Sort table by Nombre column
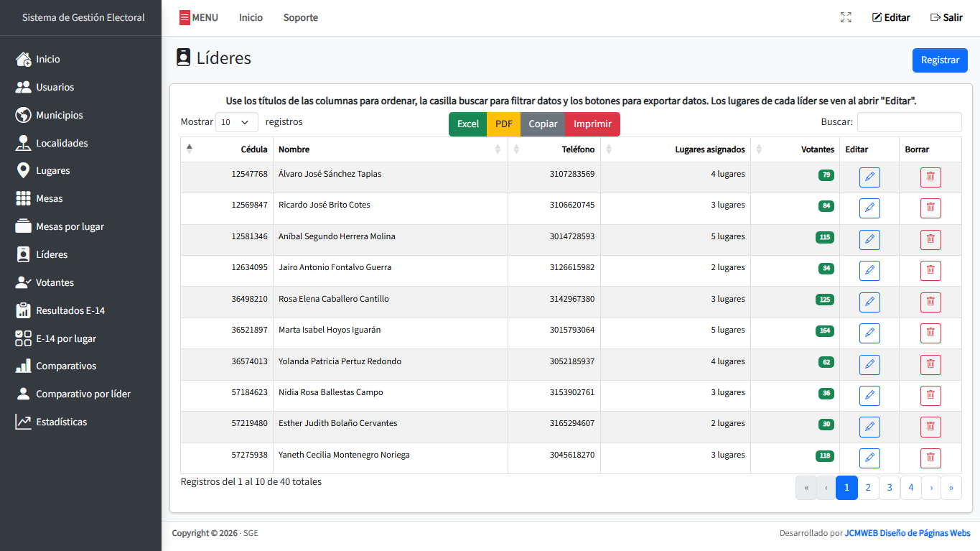The height and width of the screenshot is (551, 980). pyautogui.click(x=391, y=149)
